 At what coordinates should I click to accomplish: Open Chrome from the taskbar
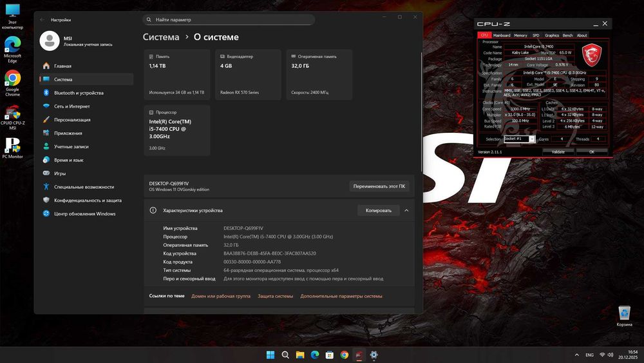click(x=344, y=355)
